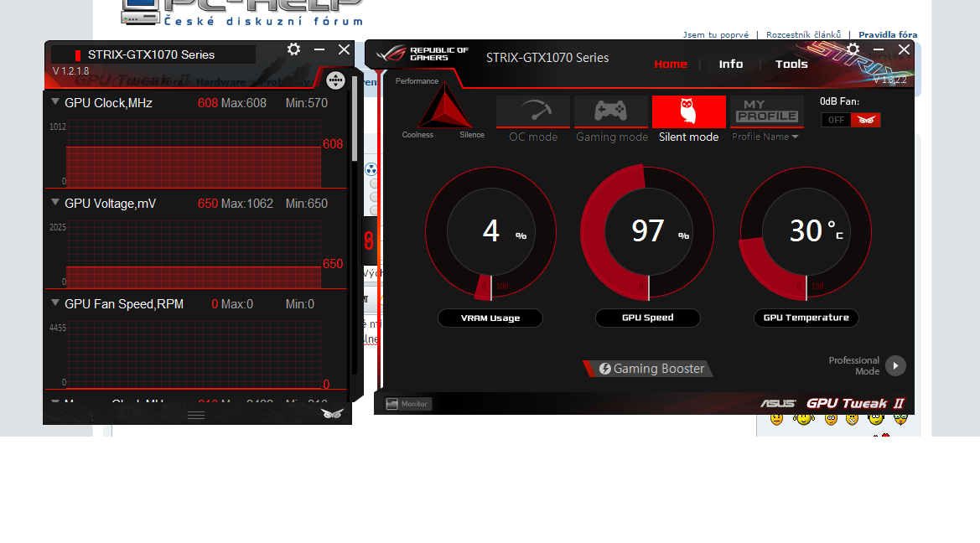Close the GPU Tweak main window
Screen dimensions: 980x543
coord(904,49)
